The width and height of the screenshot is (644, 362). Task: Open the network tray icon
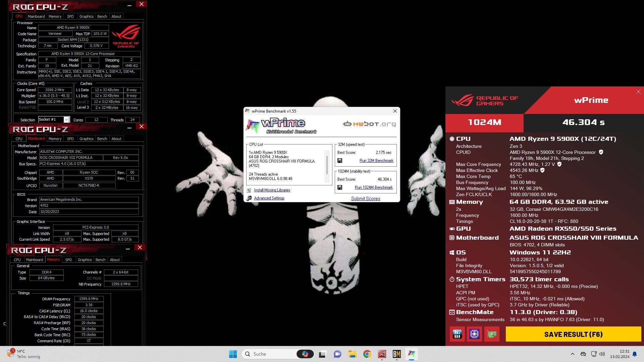coord(594,354)
